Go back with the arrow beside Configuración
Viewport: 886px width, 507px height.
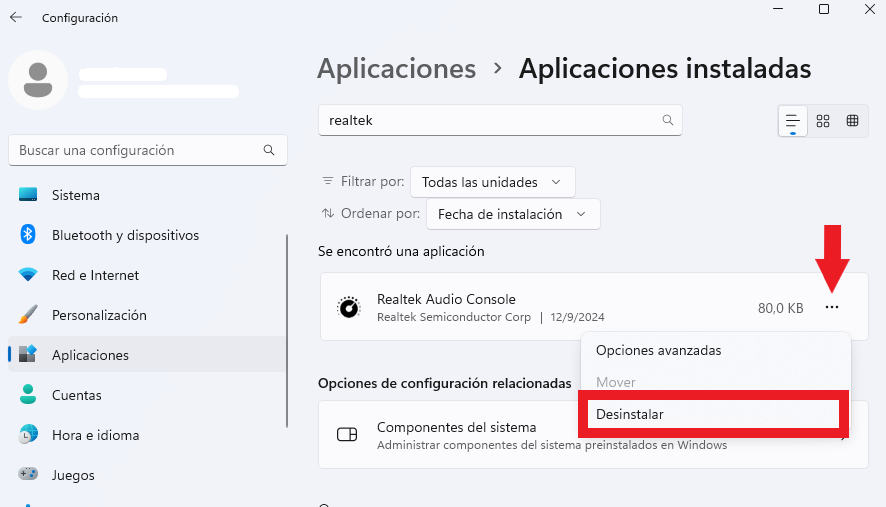(16, 18)
